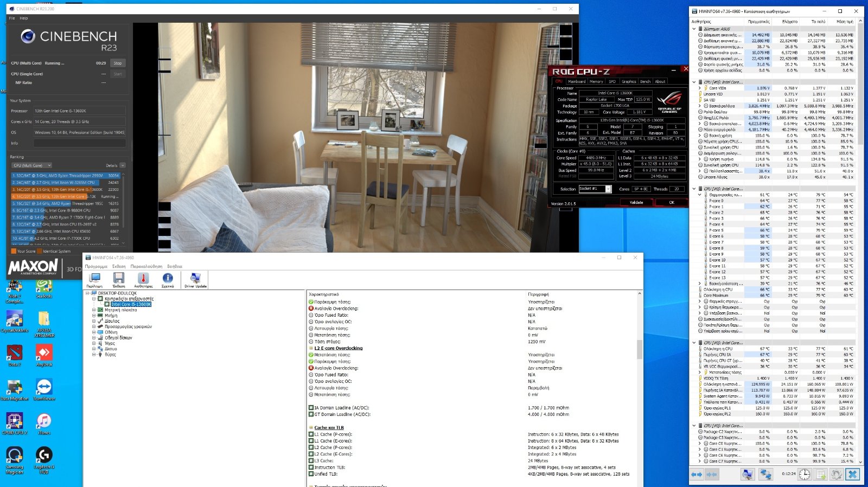Image resolution: width=868 pixels, height=487 pixels.
Task: Click the Σχετικά blue info toolbar icon
Action: (168, 280)
